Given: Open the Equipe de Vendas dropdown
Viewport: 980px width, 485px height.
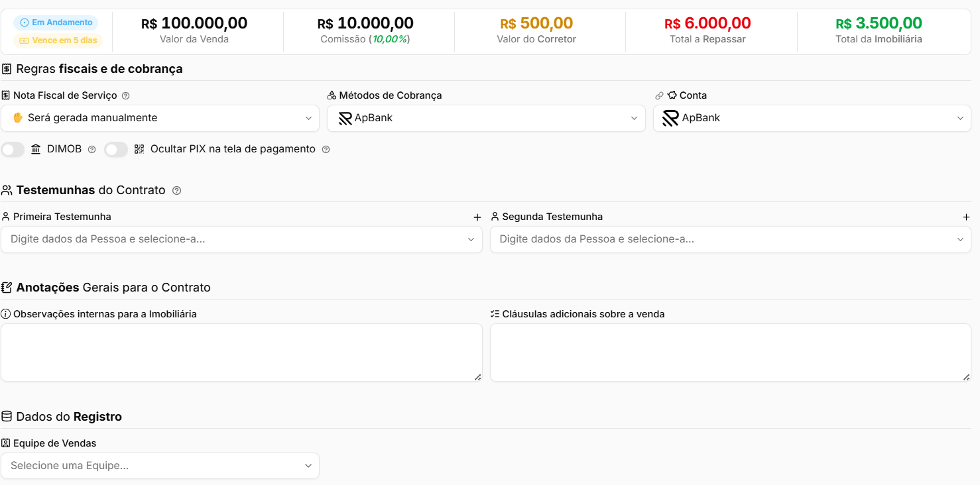Looking at the screenshot, I should tap(160, 466).
